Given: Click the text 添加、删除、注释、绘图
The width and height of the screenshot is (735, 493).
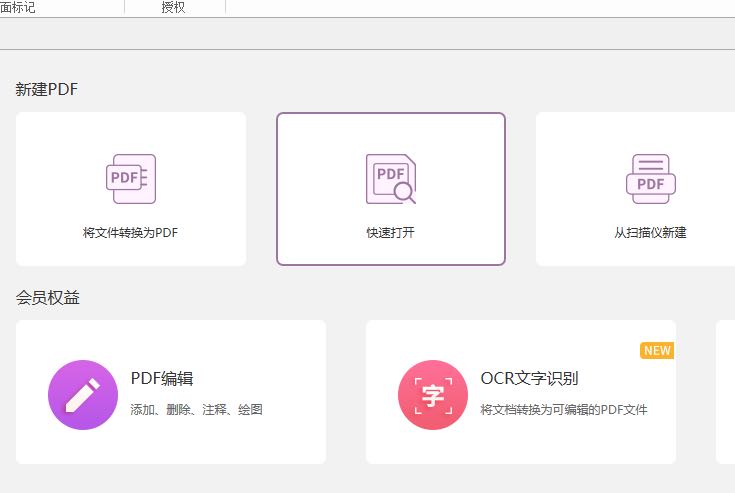Looking at the screenshot, I should (196, 410).
